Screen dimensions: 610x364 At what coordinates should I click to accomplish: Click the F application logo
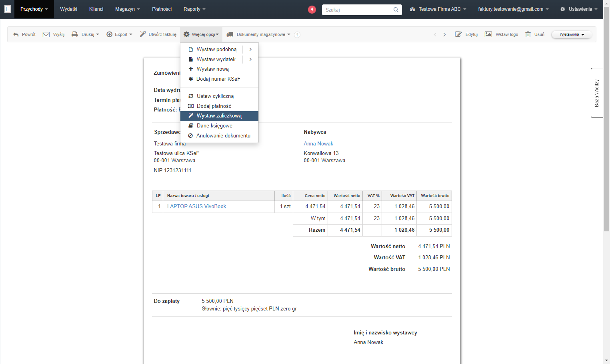click(x=7, y=9)
